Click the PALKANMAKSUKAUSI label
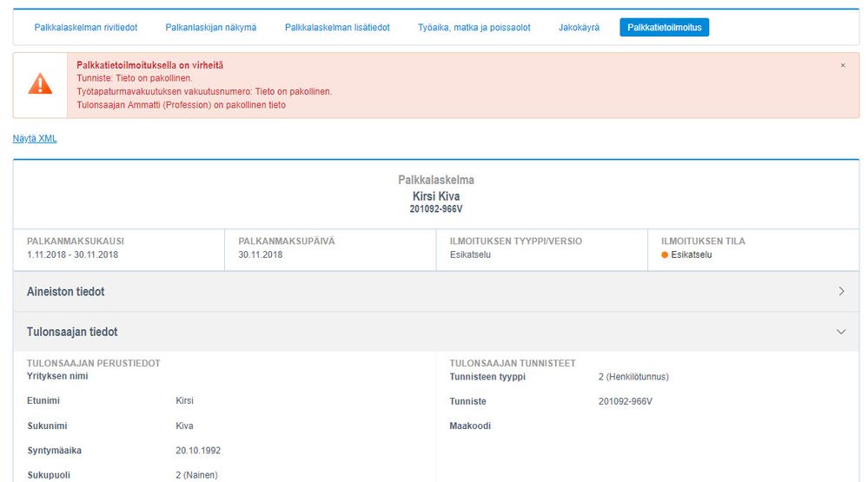 click(x=76, y=241)
